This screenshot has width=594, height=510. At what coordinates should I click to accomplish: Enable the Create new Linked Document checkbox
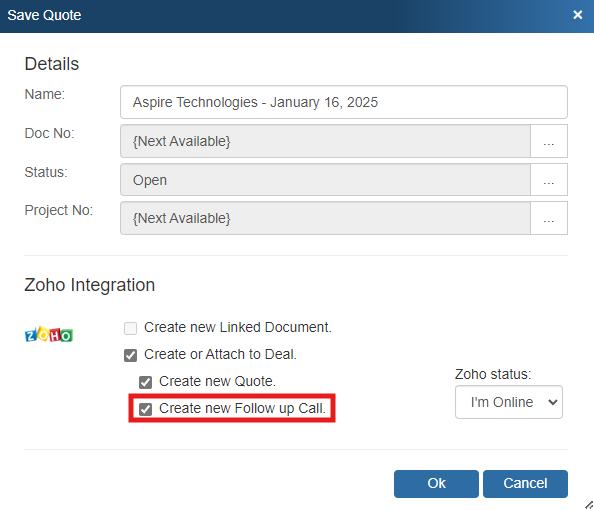[130, 328]
